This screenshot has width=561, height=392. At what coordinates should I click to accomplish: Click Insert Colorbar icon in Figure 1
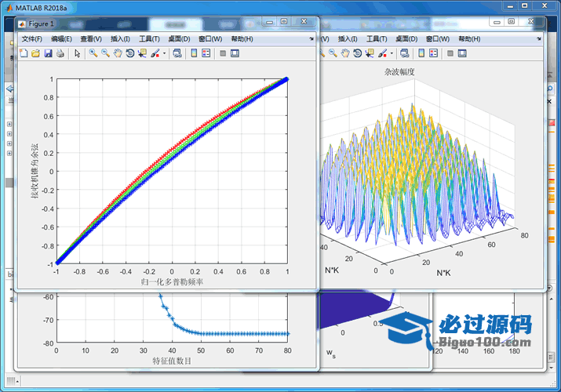click(x=194, y=53)
